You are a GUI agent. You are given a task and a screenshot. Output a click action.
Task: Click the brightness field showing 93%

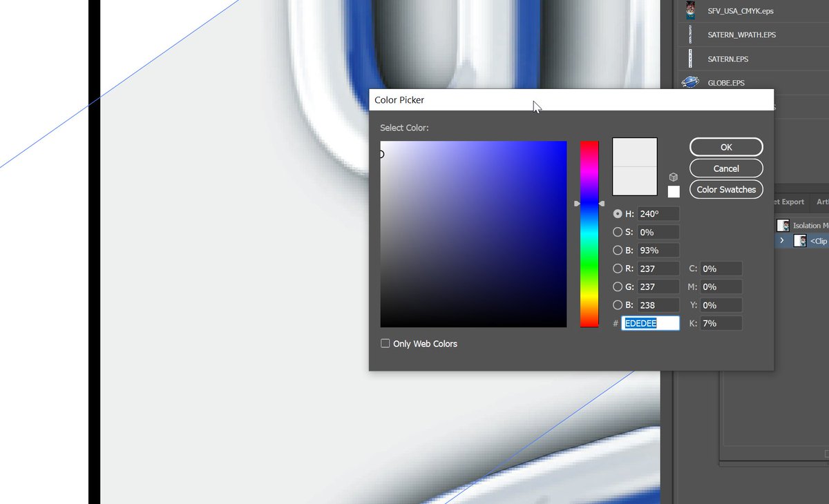point(658,250)
